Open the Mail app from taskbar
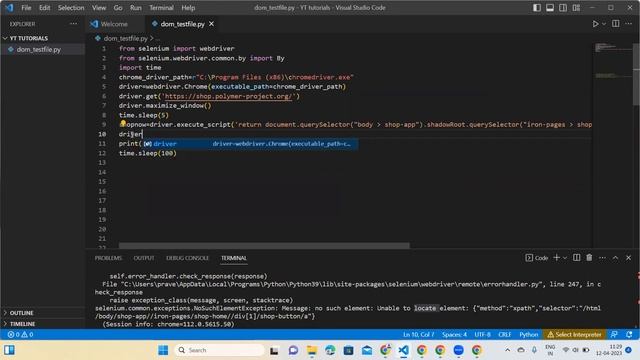This screenshot has width=640, height=360. click(367, 350)
